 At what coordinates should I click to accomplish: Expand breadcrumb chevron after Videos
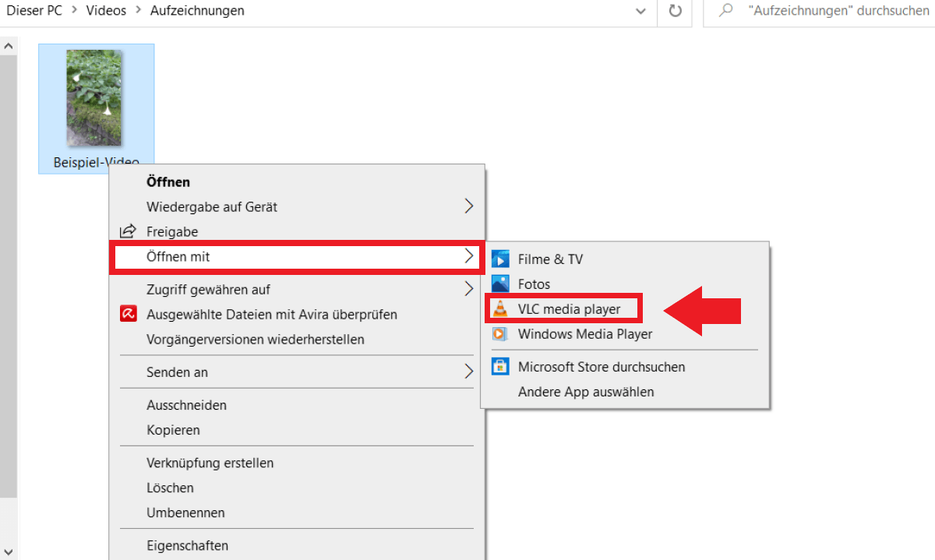coord(137,11)
